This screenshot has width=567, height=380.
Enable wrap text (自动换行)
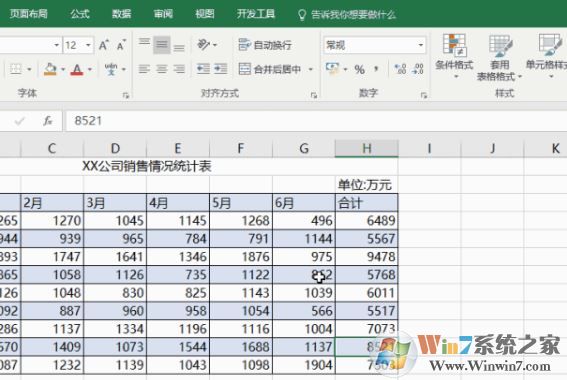point(265,45)
